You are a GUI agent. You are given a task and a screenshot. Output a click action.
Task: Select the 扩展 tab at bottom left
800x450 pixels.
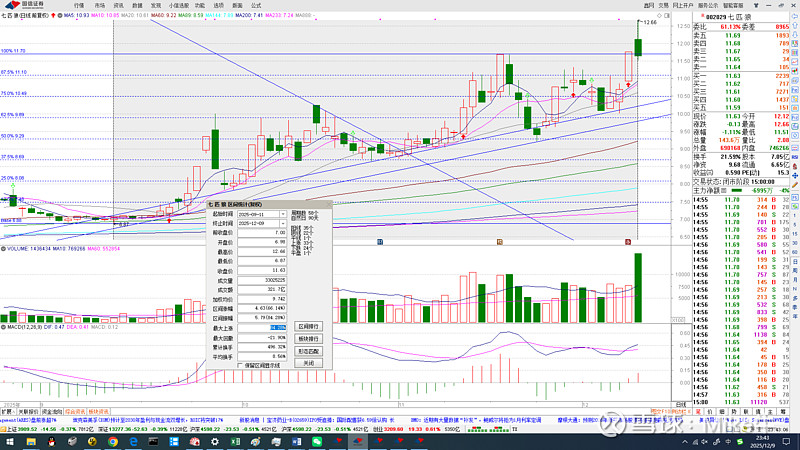(x=6, y=411)
